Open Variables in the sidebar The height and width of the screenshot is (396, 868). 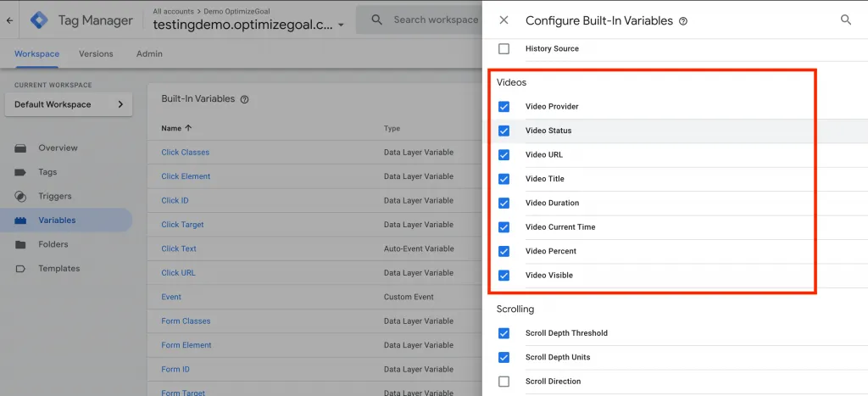click(57, 220)
